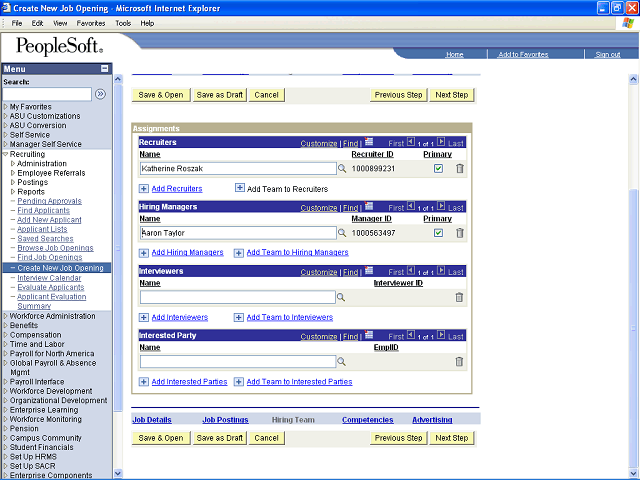The height and width of the screenshot is (480, 640).
Task: Click Find link in Hiring Managers header
Action: coord(351,208)
